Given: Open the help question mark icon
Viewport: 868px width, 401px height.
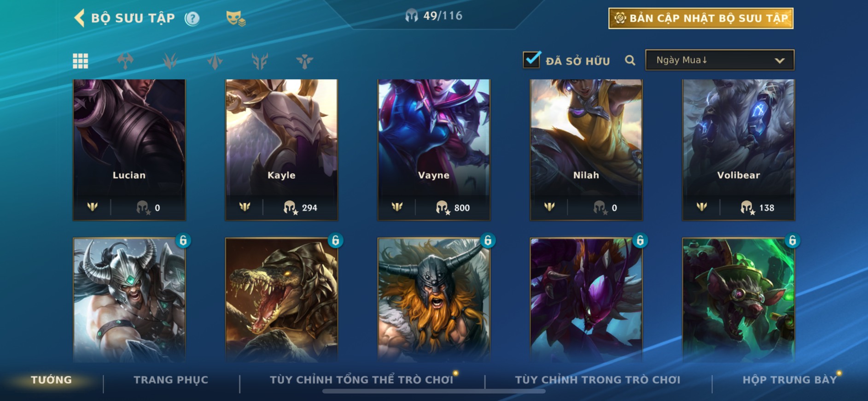Looking at the screenshot, I should tap(192, 18).
